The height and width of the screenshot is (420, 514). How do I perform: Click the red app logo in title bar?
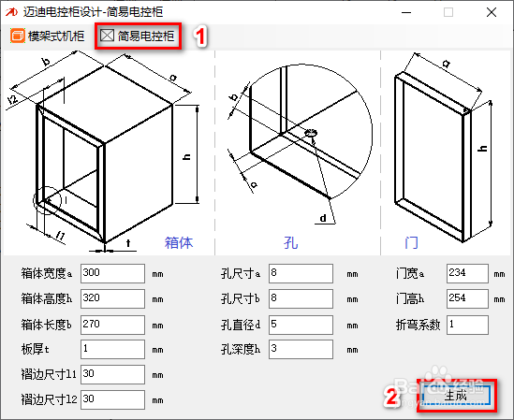tap(11, 12)
